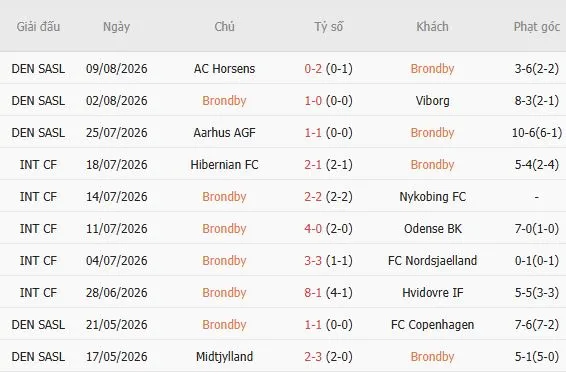Select the Aarhus AGF team name

[224, 132]
